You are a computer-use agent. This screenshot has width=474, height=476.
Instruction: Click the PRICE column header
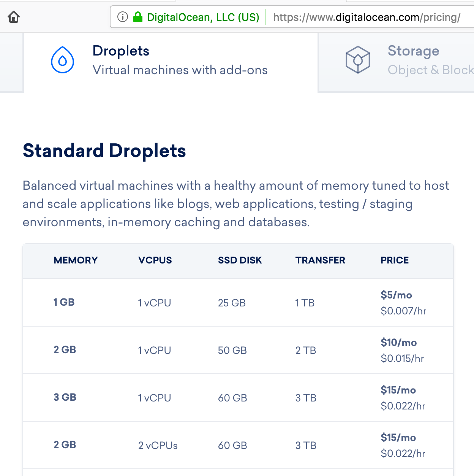[395, 260]
